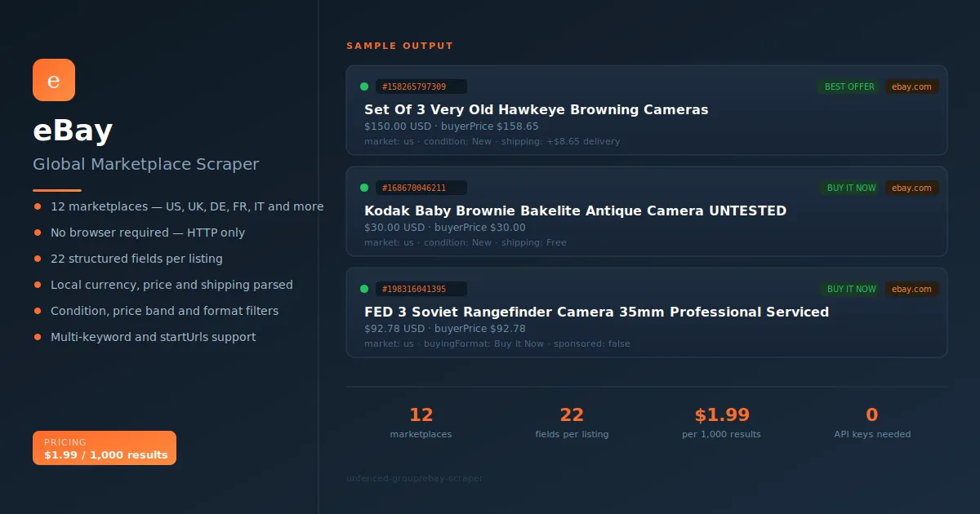The width and height of the screenshot is (980, 514).
Task: Open 'Kodak Baby Brownie Bakelite Antique Camera UNTESTED' title
Action: (575, 210)
